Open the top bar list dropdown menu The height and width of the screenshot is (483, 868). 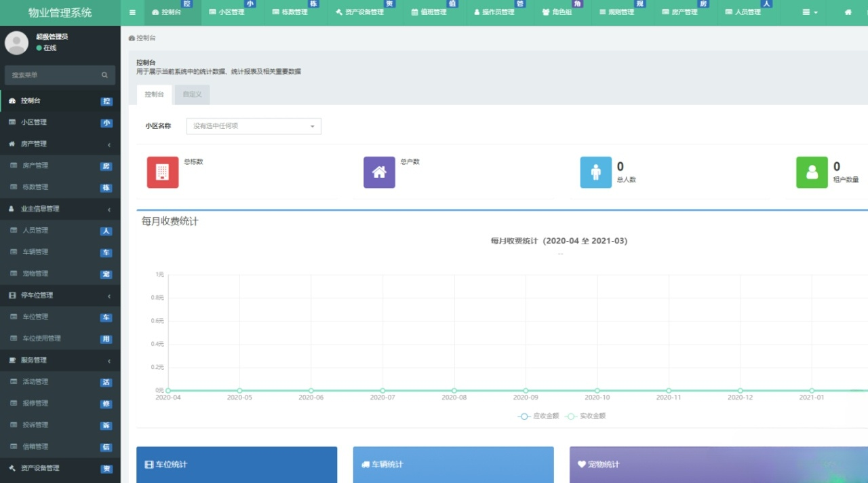[810, 12]
